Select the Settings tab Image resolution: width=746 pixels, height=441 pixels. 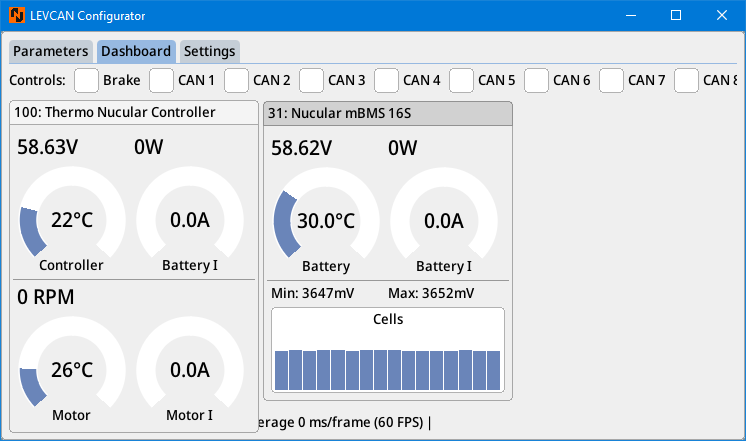point(210,51)
